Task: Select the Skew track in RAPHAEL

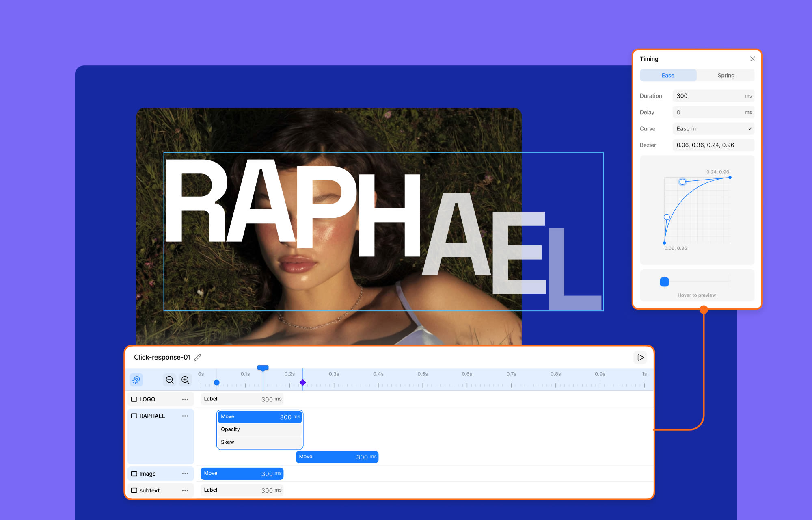Action: pyautogui.click(x=260, y=442)
